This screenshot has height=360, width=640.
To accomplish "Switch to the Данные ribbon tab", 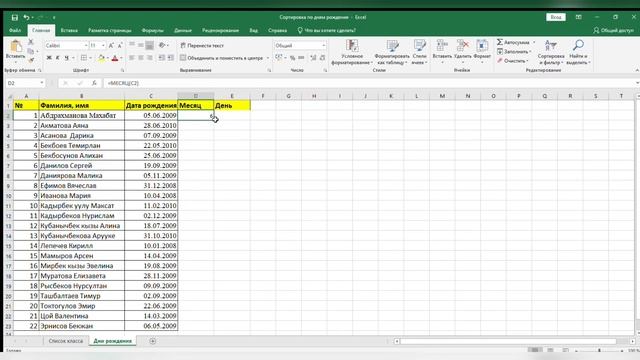I will tap(183, 30).
